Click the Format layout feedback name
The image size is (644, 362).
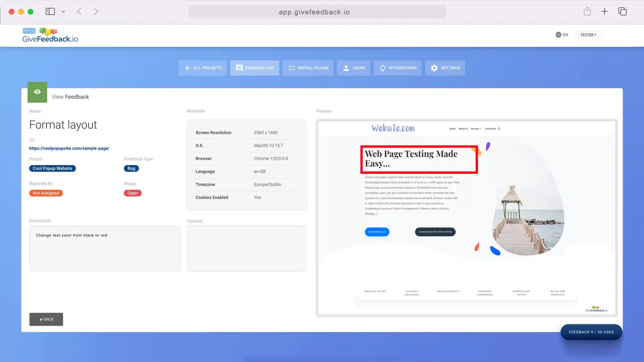tap(63, 125)
